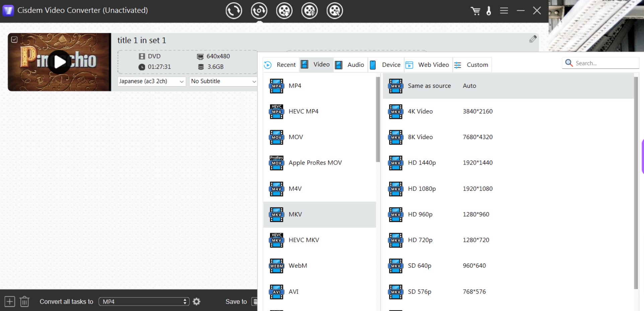Play the Pinocchio video preview
The image size is (644, 311).
coord(60,62)
